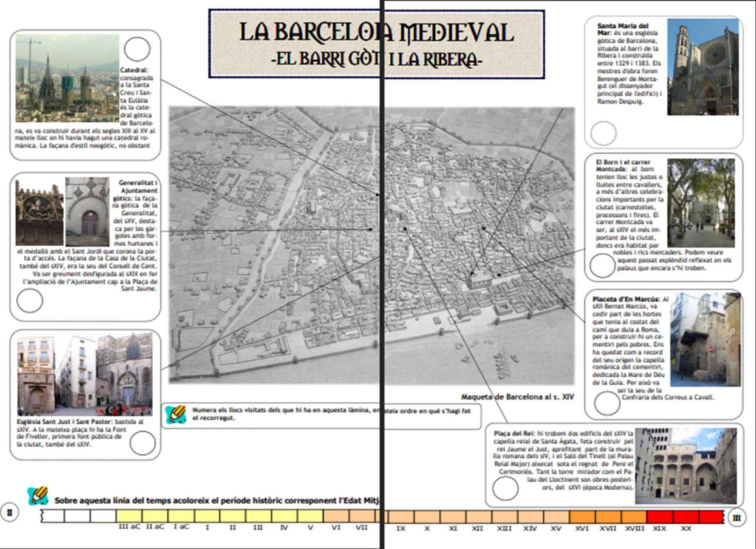Click the bold heading 'Catedral:'
The image size is (756, 549).
[134, 70]
